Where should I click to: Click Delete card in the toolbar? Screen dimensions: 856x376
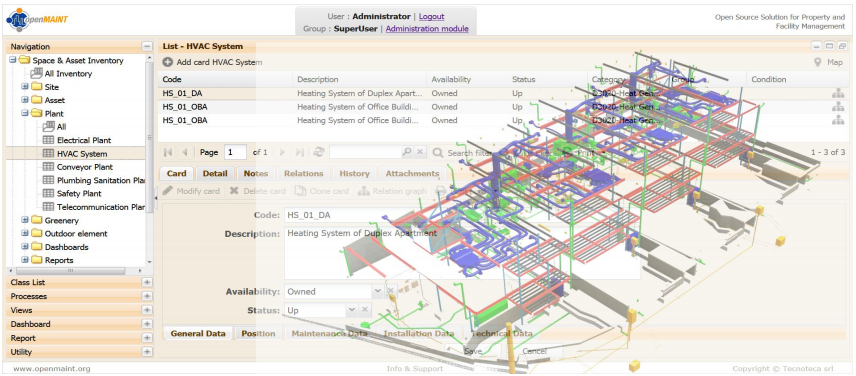[x=257, y=191]
